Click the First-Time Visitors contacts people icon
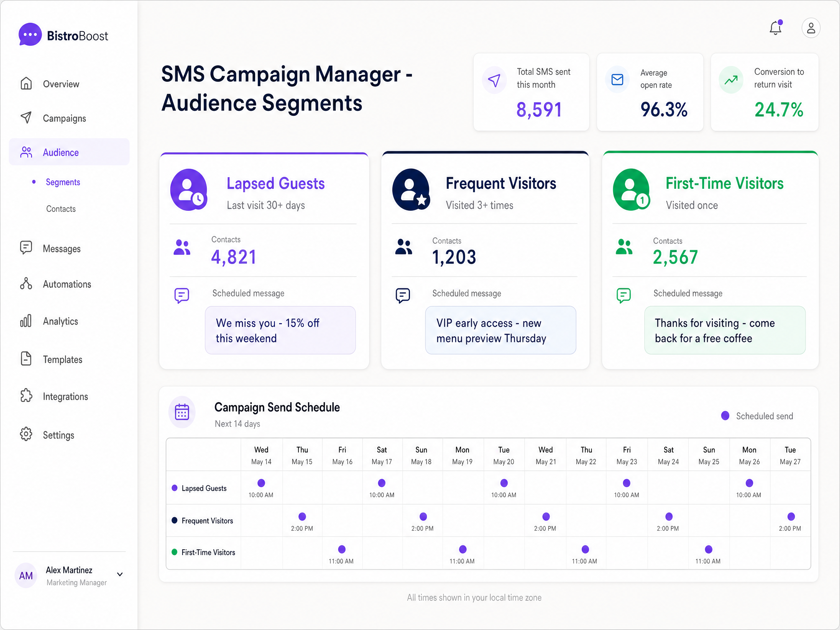Image resolution: width=840 pixels, height=630 pixels. pos(624,247)
